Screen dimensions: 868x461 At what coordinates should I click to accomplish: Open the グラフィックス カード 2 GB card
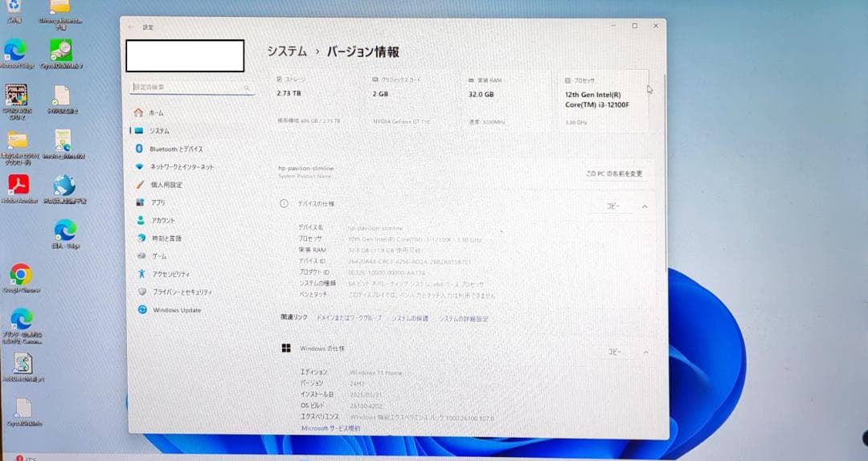(412, 100)
